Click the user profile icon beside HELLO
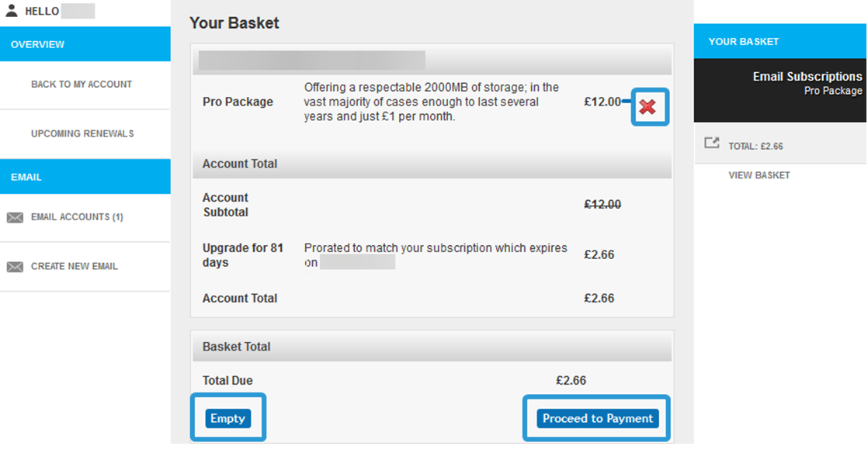The height and width of the screenshot is (453, 868). [12, 11]
